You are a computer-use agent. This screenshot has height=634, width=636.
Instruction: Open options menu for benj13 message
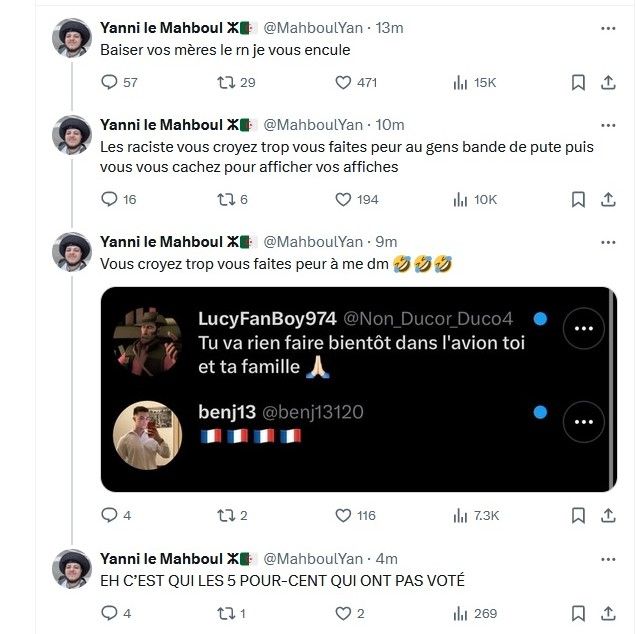tap(584, 423)
